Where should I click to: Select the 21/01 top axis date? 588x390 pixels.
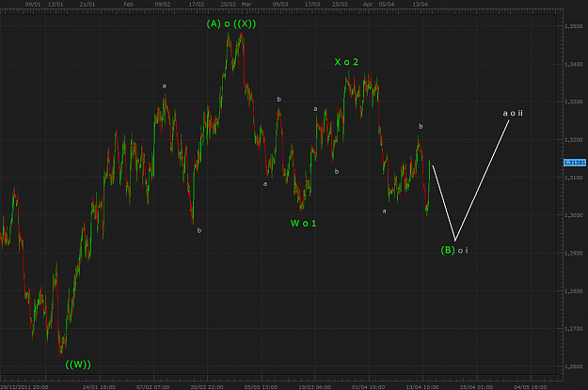87,4
